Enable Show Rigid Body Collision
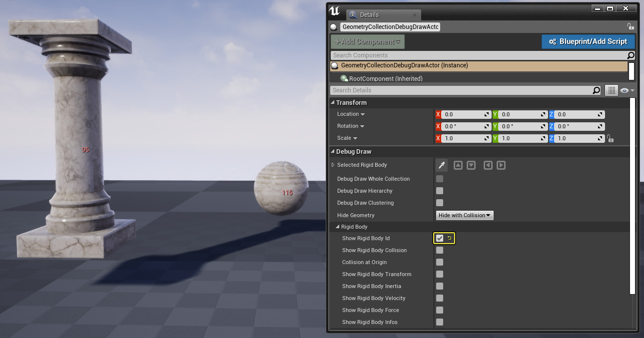Viewport: 644px width, 338px height. (x=439, y=250)
